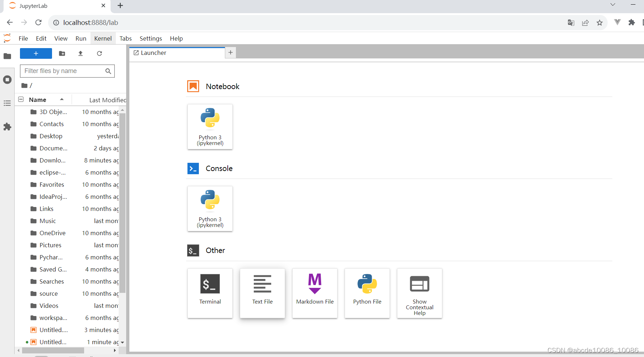Refresh the file browser listing
This screenshot has height=357, width=644.
click(x=99, y=53)
